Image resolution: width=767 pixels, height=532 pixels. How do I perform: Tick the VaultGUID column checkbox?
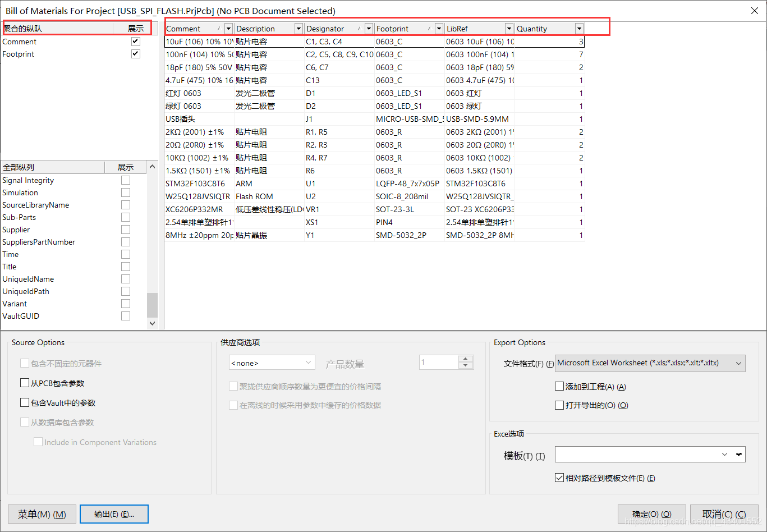pos(126,316)
